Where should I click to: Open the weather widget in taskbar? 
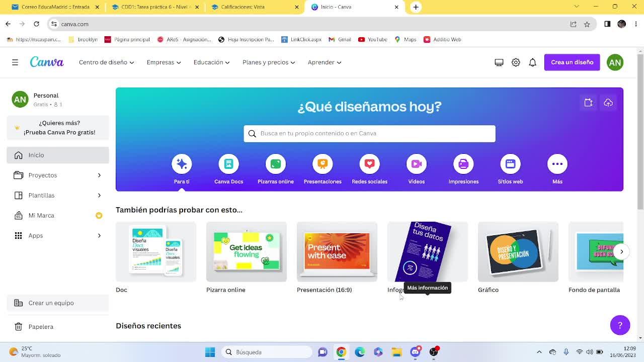(x=35, y=352)
